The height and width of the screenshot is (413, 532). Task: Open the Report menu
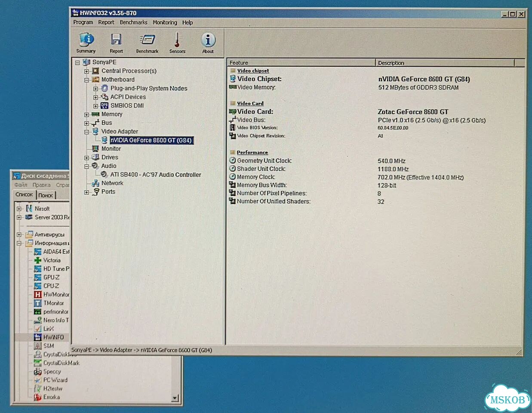(x=106, y=22)
